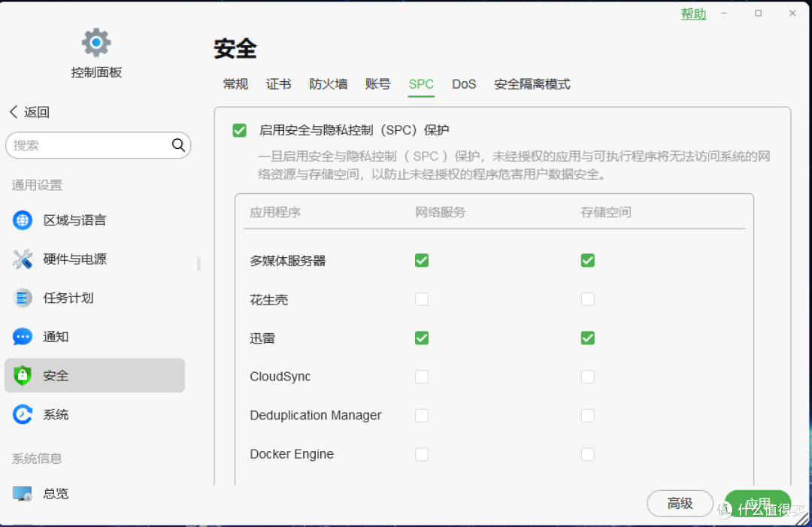Uncheck storage space for 迅雷
This screenshot has height=527, width=812.
pyautogui.click(x=588, y=338)
